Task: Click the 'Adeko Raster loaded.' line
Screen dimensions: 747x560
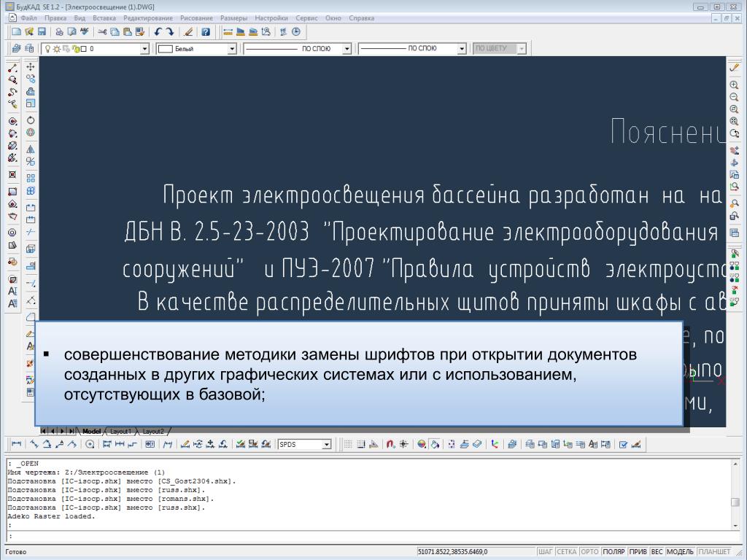Action: [x=52, y=516]
